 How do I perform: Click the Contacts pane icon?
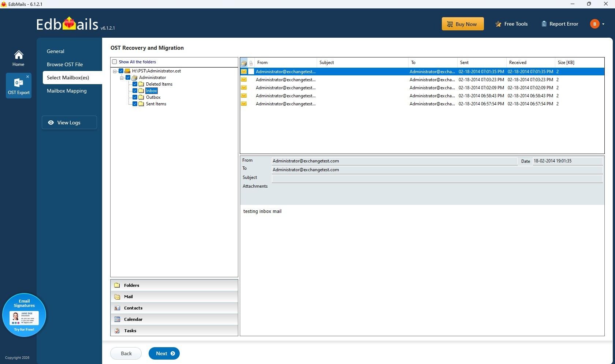[x=117, y=308]
